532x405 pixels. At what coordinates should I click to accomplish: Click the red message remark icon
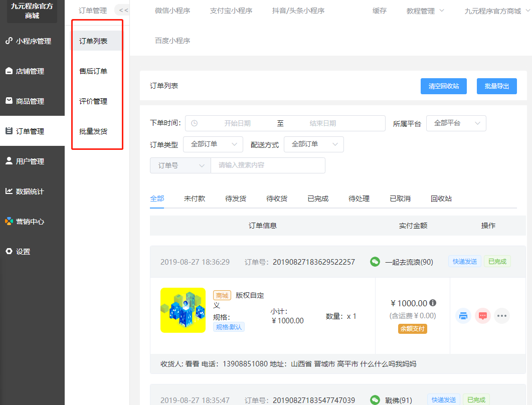pos(482,316)
